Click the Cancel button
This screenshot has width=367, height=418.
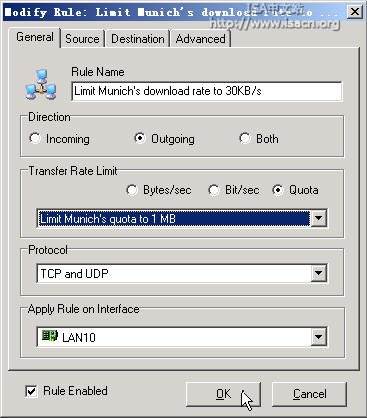click(x=309, y=394)
